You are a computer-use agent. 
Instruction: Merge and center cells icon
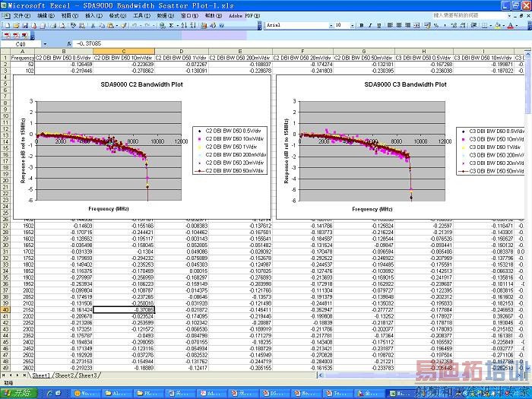tap(416, 25)
